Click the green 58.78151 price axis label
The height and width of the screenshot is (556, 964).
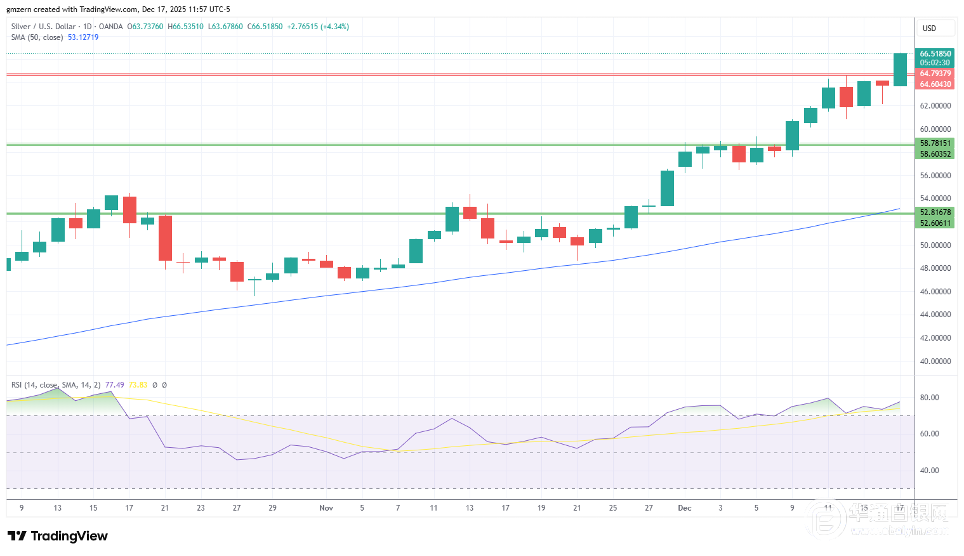(x=935, y=144)
